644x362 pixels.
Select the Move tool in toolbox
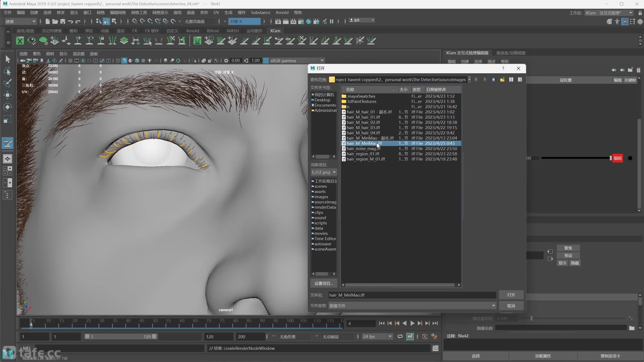click(8, 95)
